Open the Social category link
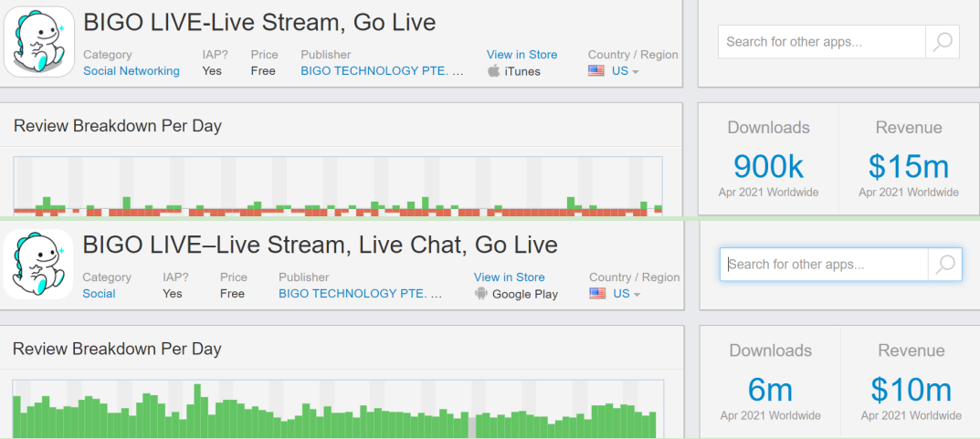 coord(99,294)
